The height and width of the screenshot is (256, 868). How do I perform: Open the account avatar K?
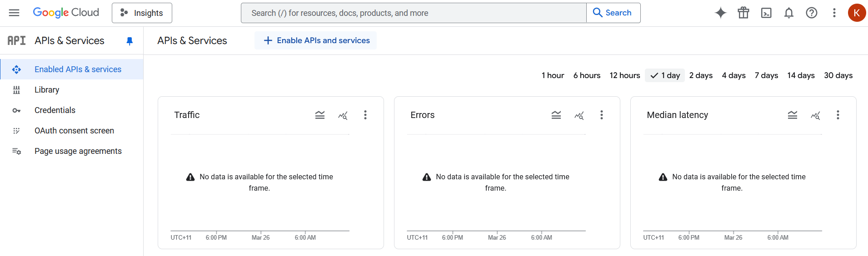pyautogui.click(x=857, y=13)
